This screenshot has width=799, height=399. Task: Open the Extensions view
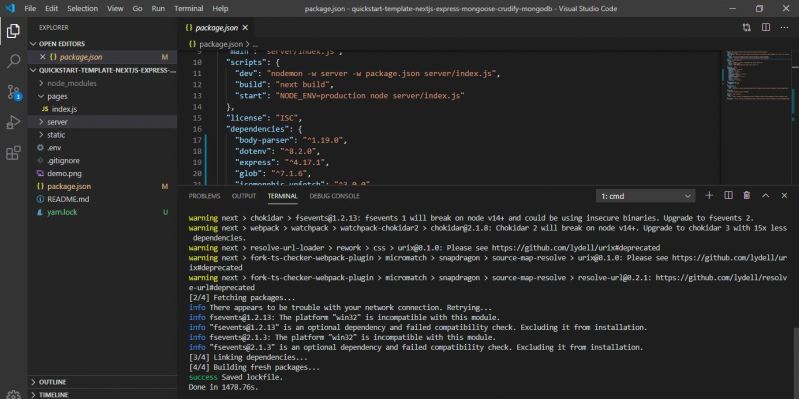[x=13, y=153]
